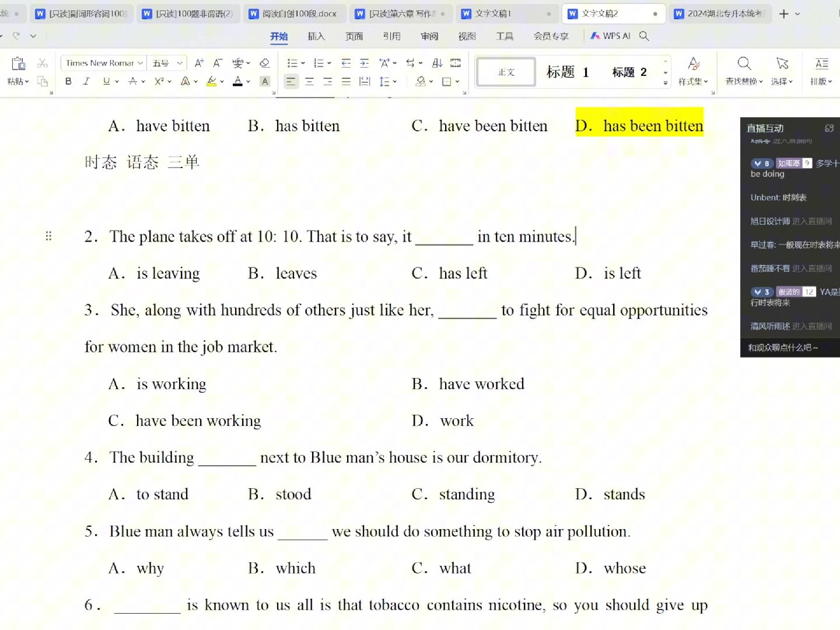Switch to the 插入 ribbon tab
The width and height of the screenshot is (840, 630).
click(316, 36)
